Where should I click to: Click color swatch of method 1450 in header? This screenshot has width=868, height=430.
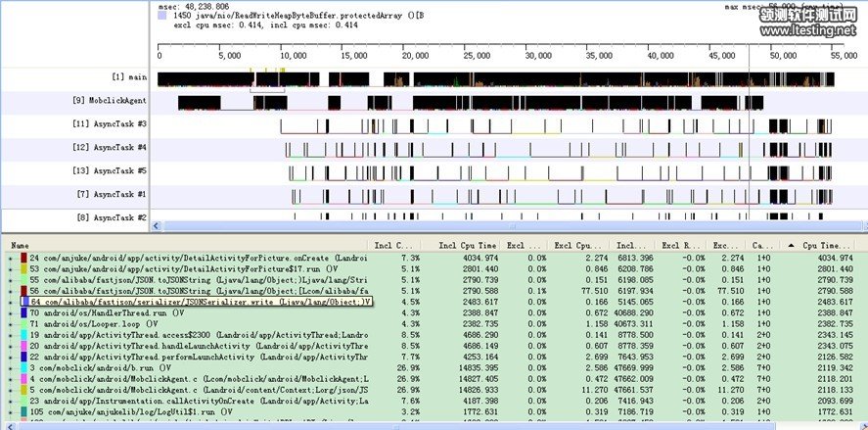(x=162, y=17)
